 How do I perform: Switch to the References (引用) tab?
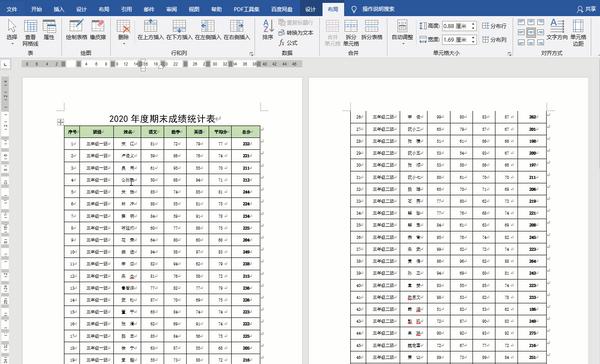coord(126,9)
